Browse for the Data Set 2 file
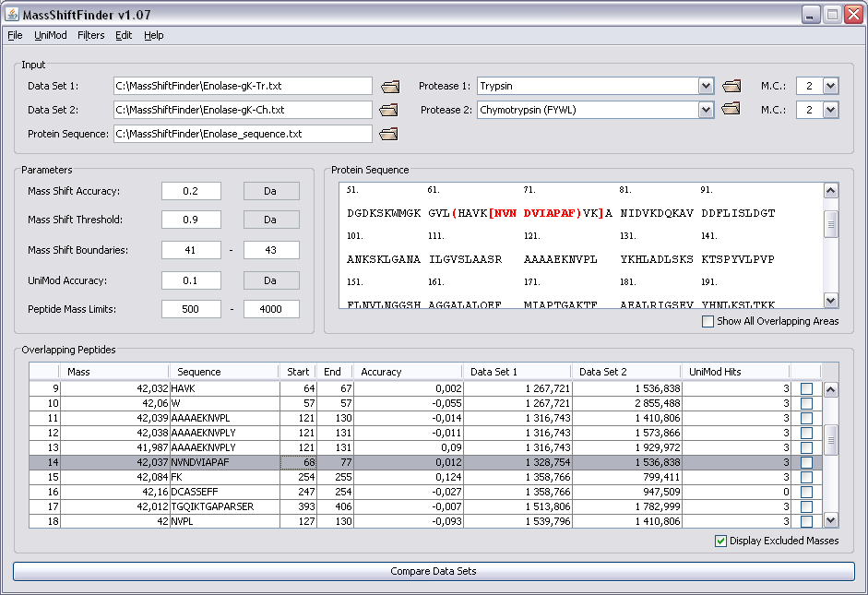The width and height of the screenshot is (868, 595). tap(388, 109)
